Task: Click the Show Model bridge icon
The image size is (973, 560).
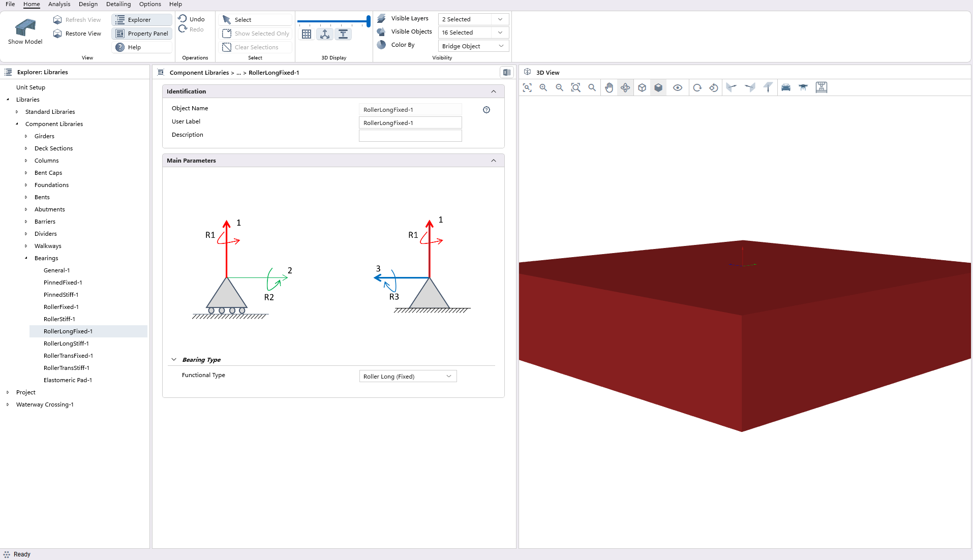Action: coord(25,27)
